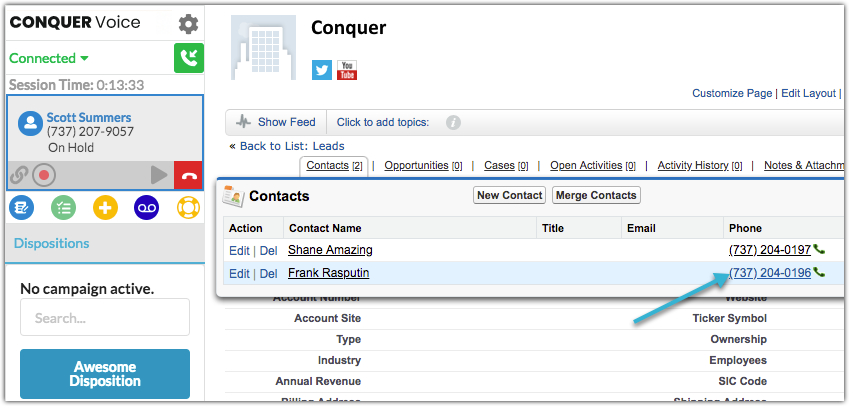Image resolution: width=849 pixels, height=406 pixels.
Task: Open the Twitter icon under Conquer
Action: click(322, 70)
